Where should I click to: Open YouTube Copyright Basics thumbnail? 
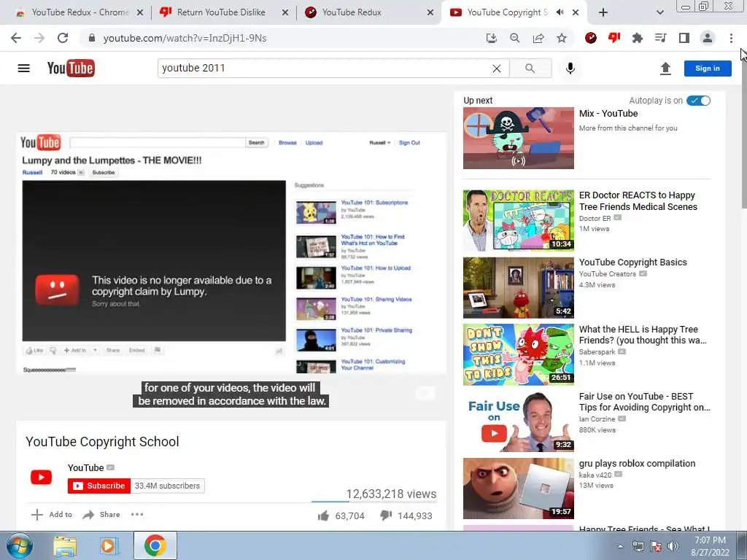pos(519,288)
